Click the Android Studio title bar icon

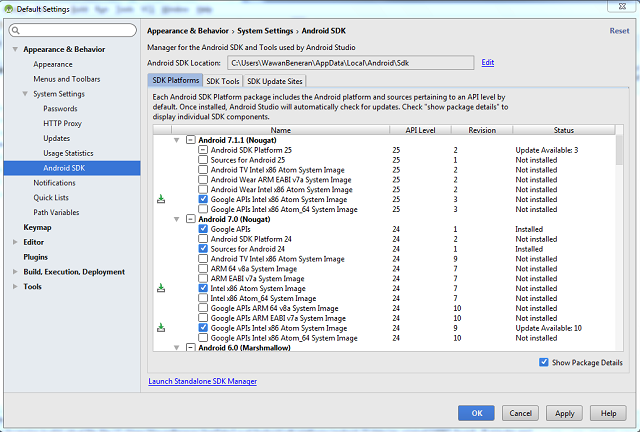coord(9,9)
